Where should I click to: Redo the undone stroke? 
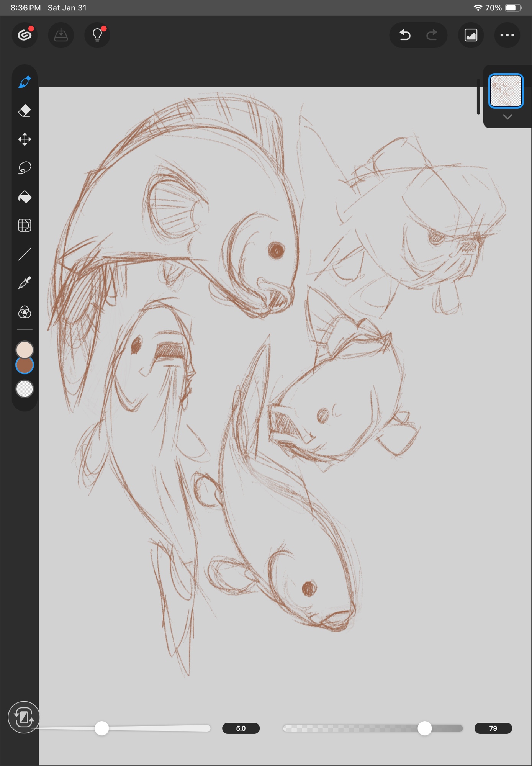[x=432, y=35]
